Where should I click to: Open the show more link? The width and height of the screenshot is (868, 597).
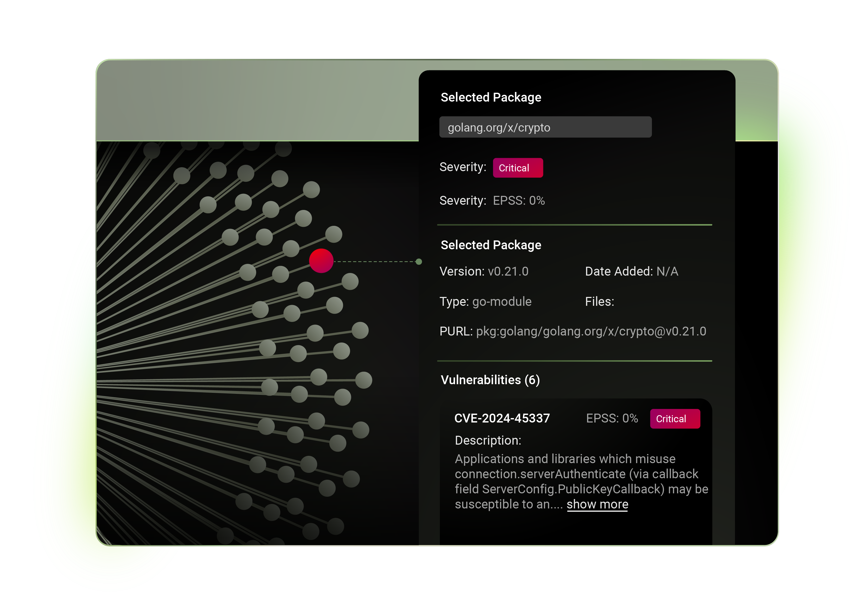tap(597, 504)
